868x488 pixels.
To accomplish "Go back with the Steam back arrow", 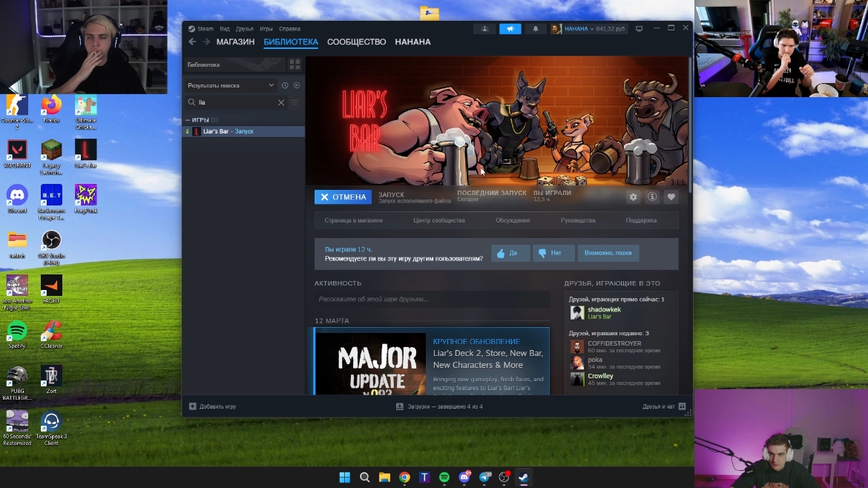I will [x=192, y=42].
